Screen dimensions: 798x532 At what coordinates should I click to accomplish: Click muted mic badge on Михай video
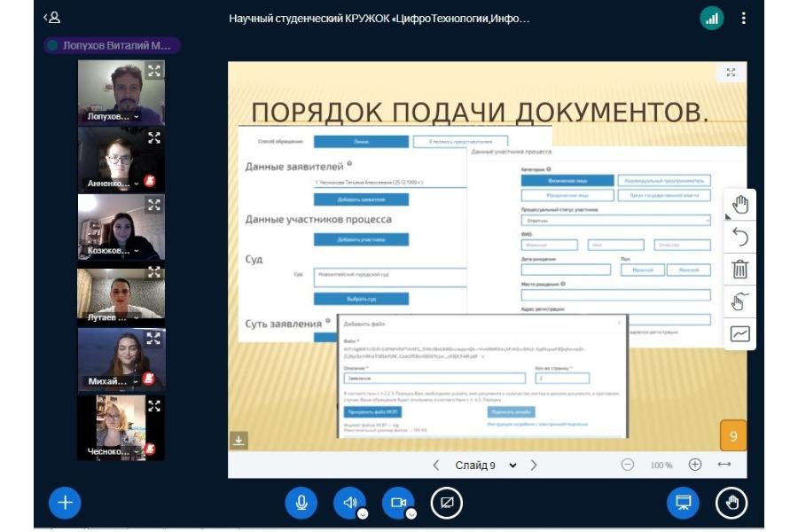(x=149, y=379)
